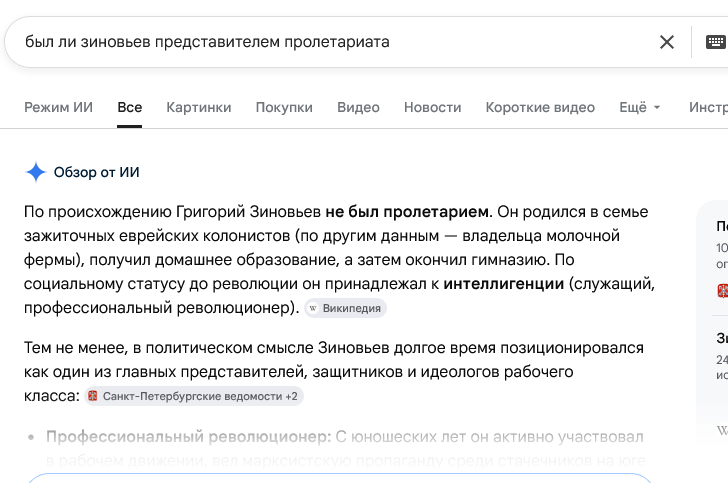Open the Википедия source chip
Screen dimensions: 728x483
pyautogui.click(x=345, y=308)
